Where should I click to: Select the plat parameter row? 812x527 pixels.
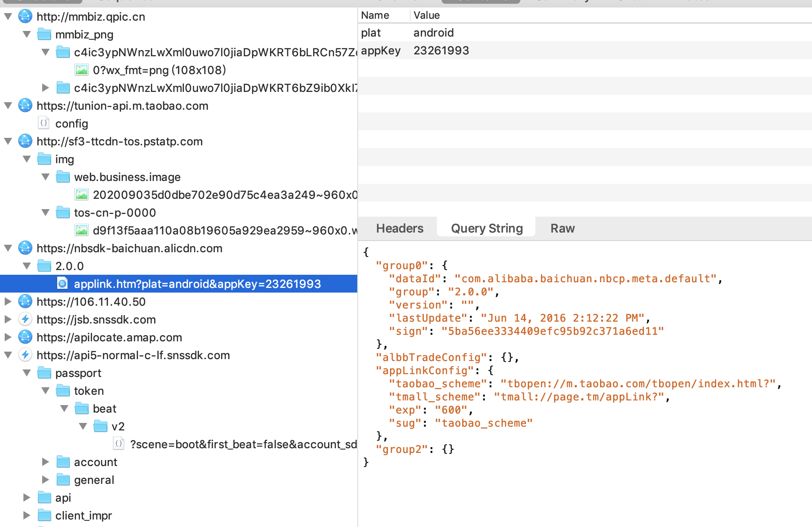pos(585,33)
